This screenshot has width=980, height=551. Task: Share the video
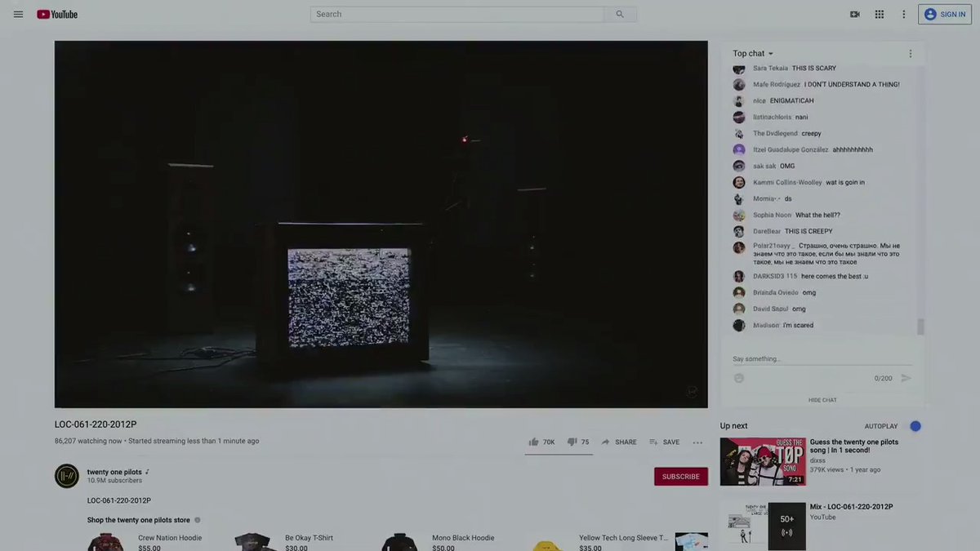619,442
